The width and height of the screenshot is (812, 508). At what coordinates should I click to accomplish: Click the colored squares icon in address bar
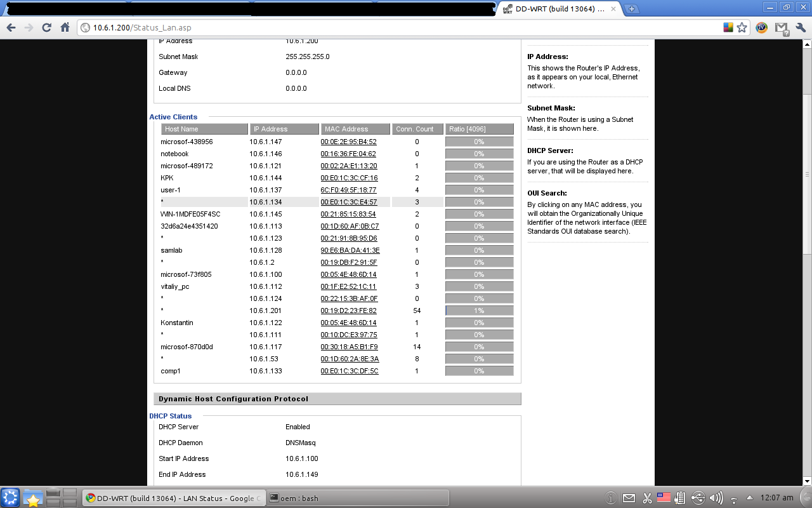coord(728,28)
